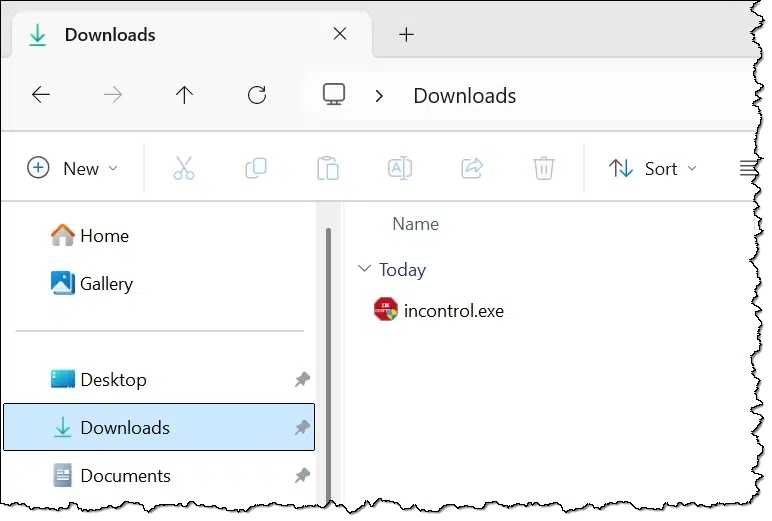This screenshot has width=772, height=521.
Task: Select the incontrol.exe file
Action: tap(439, 310)
